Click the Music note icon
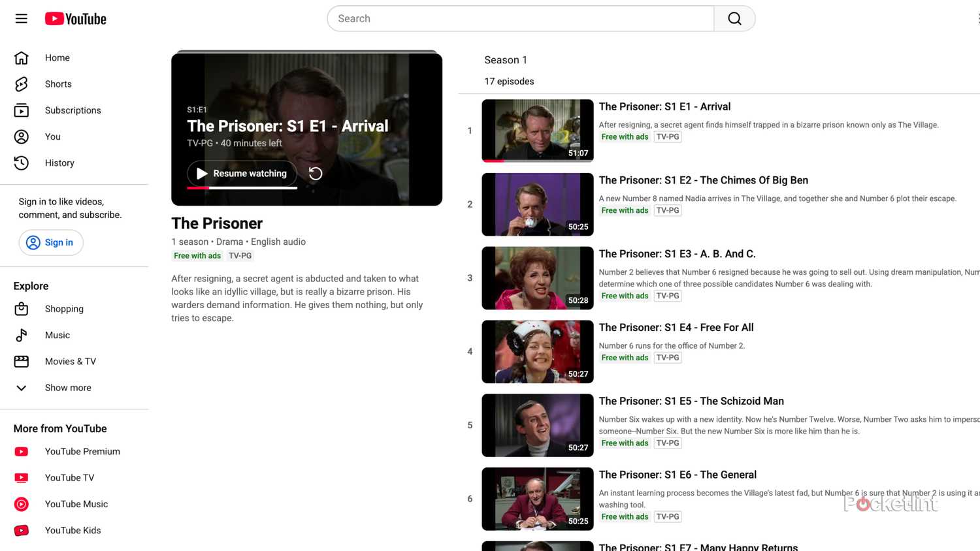This screenshot has height=551, width=980. tap(22, 335)
